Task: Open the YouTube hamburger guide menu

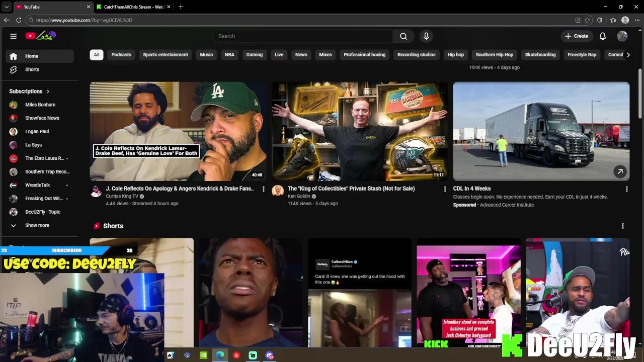Action: pos(14,36)
